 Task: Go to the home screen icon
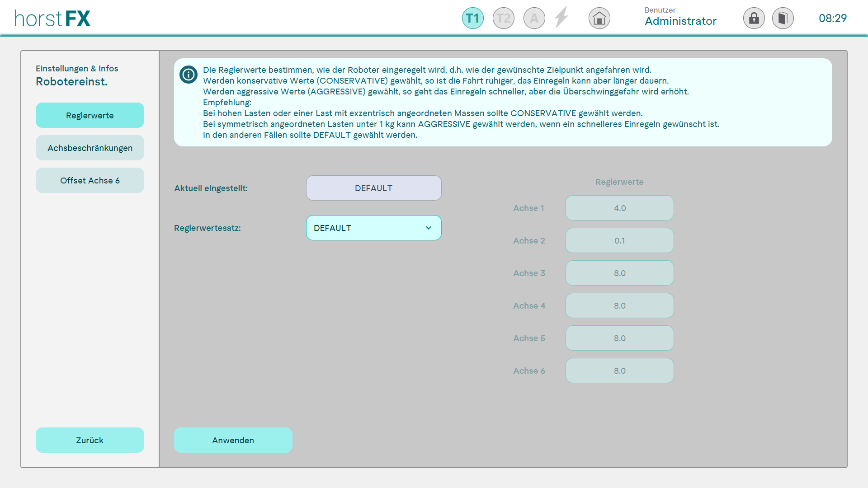599,19
